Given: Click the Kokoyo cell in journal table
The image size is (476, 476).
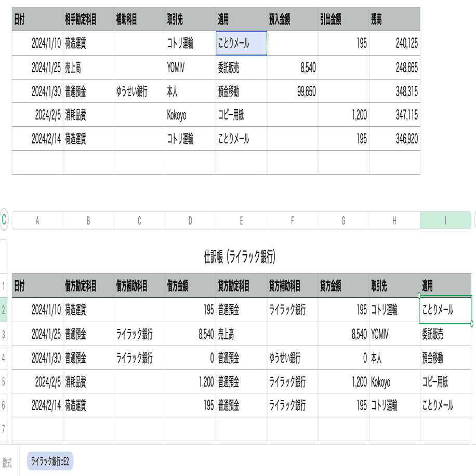Looking at the screenshot, I should tap(394, 382).
